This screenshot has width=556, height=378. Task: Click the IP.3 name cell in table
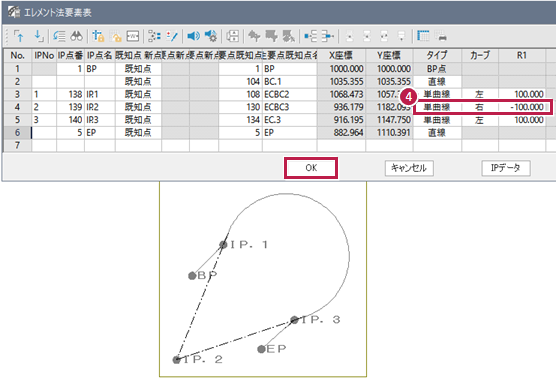click(100, 120)
